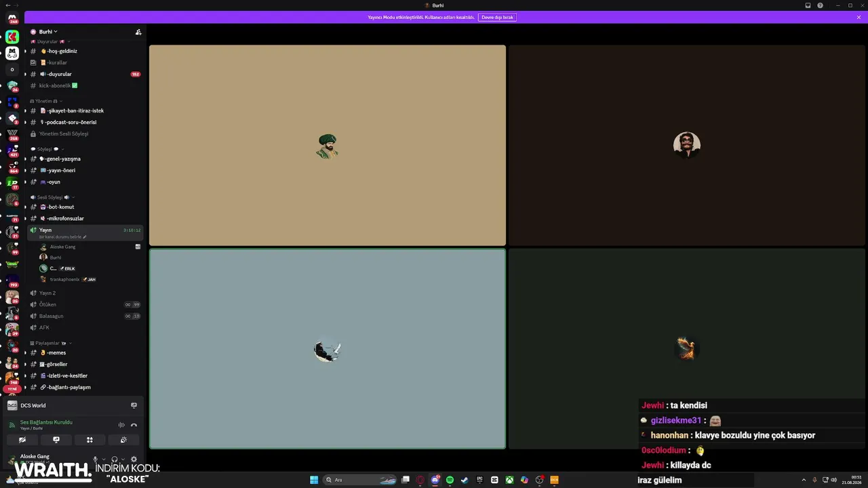
Task: Open Ses Bağlantısı Kuruldu connection details
Action: 46,422
